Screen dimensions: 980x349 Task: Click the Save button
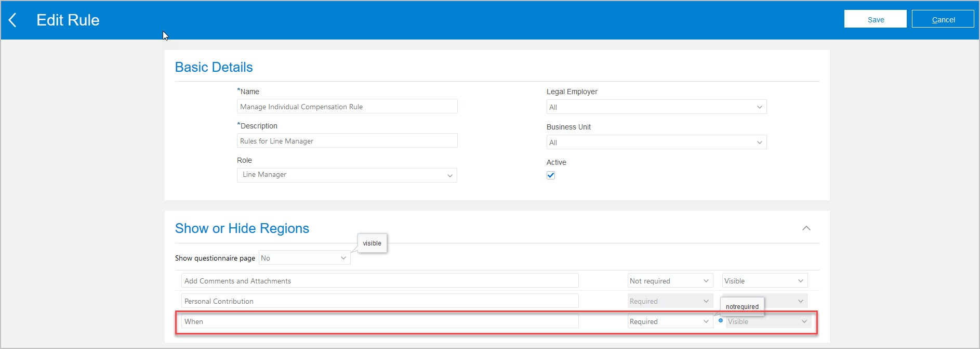(x=875, y=19)
